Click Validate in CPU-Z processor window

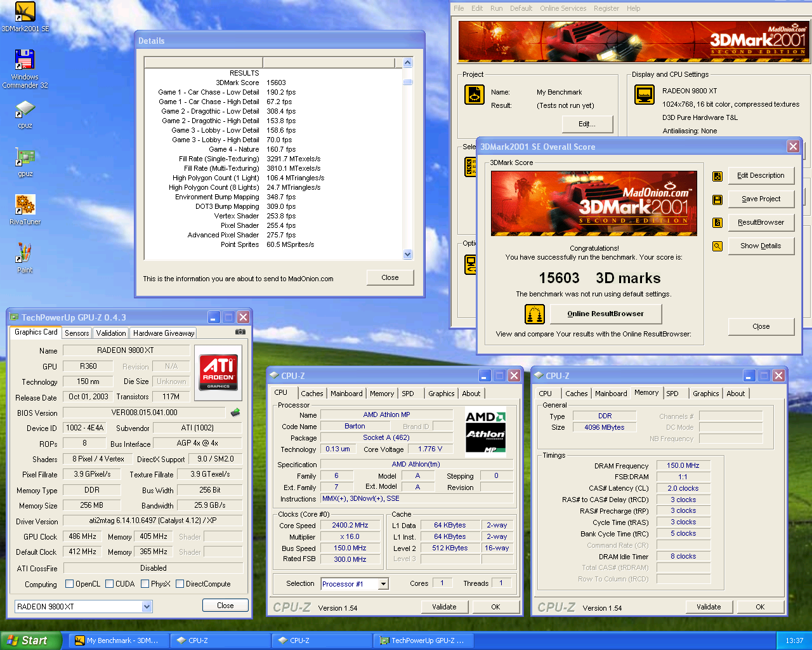444,607
